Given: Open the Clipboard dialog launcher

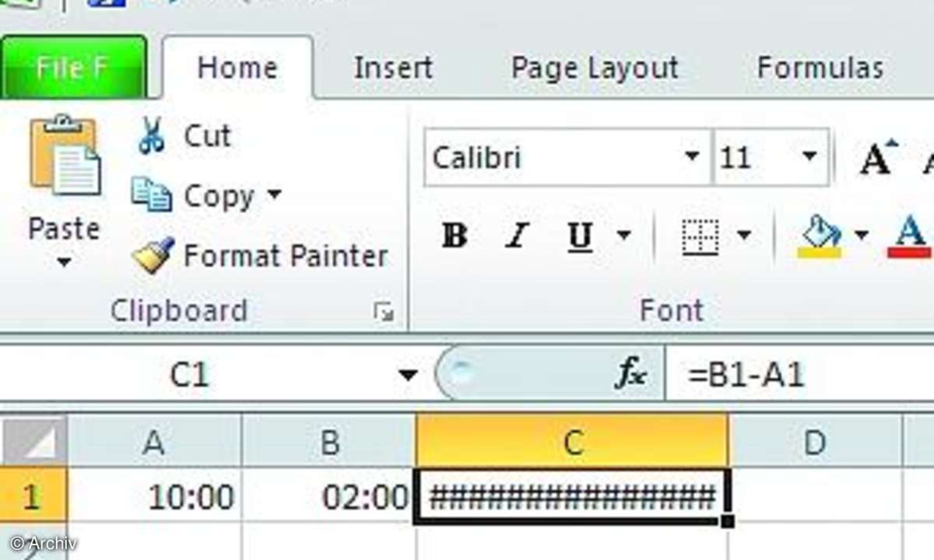Looking at the screenshot, I should pos(383,313).
